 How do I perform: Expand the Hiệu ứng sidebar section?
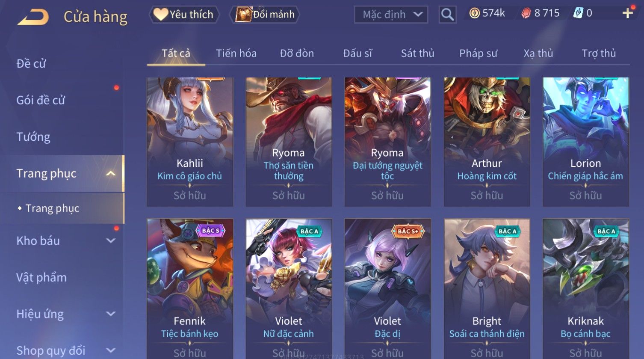pyautogui.click(x=110, y=314)
